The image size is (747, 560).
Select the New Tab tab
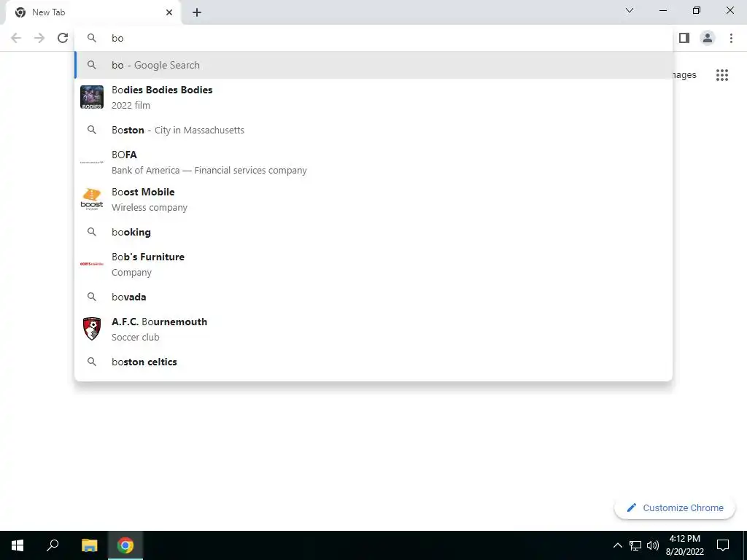93,13
